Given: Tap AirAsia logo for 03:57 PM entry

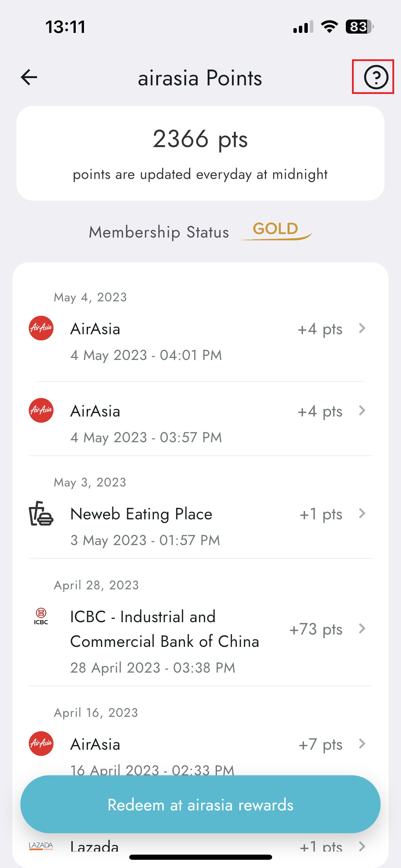Looking at the screenshot, I should pyautogui.click(x=41, y=410).
